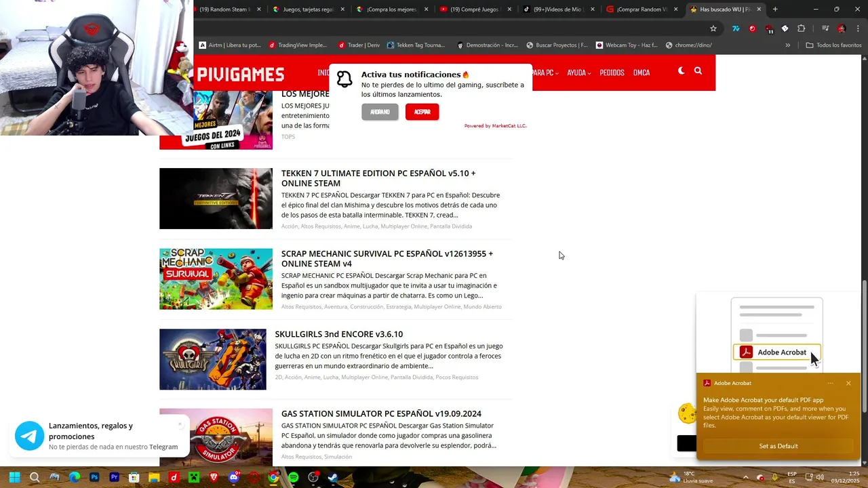The image size is (868, 488).
Task: Open the TEKKEN 7 ULTIMATE EDITION title link
Action: click(x=378, y=178)
